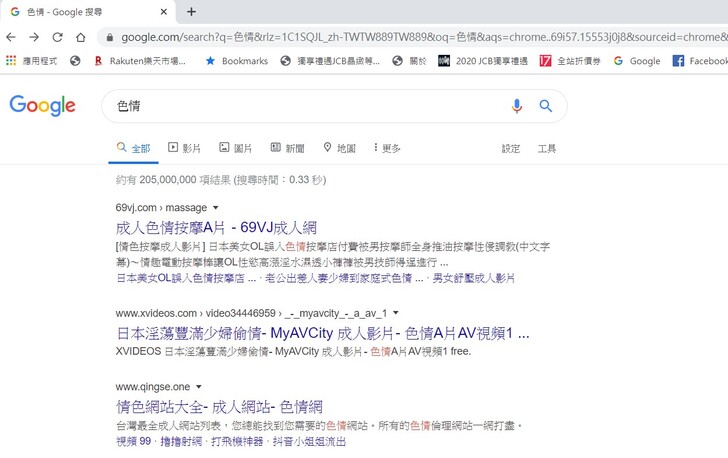
Task: Open the MyAVCity result title link
Action: [x=323, y=333]
